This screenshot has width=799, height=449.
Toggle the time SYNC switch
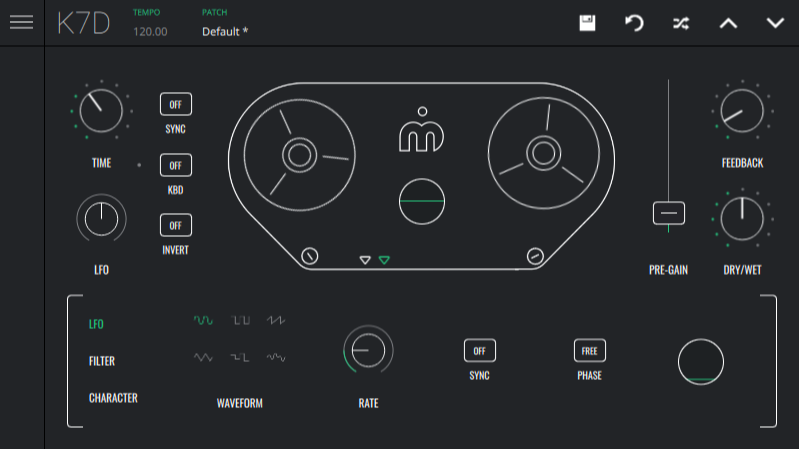176,104
